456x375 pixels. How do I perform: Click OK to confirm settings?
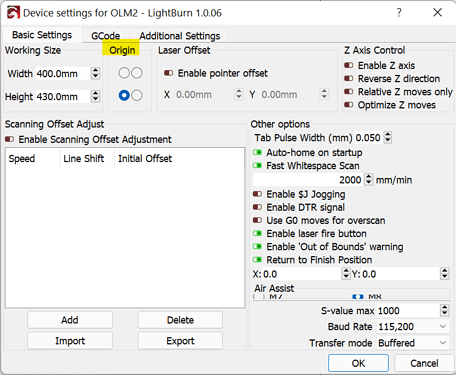tap(358, 363)
